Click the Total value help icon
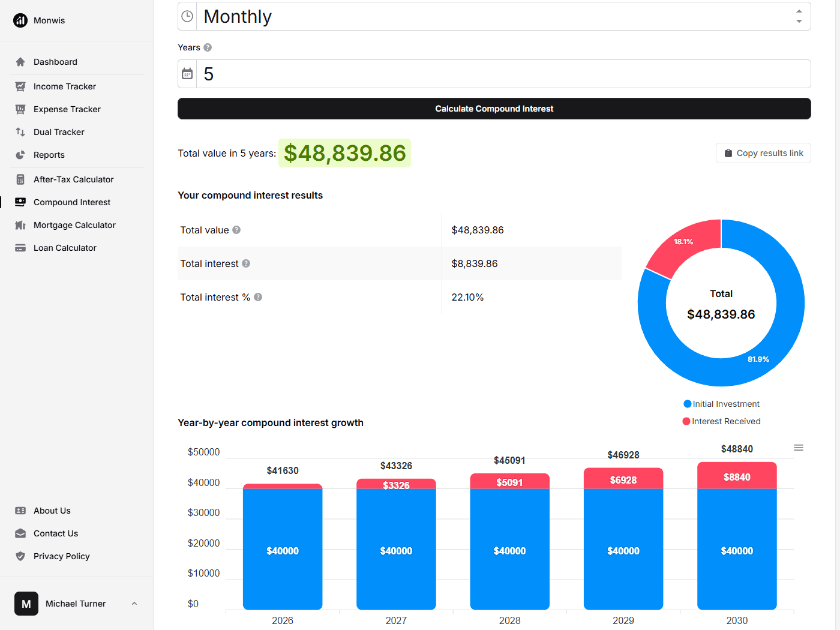This screenshot has width=840, height=630. click(x=236, y=230)
